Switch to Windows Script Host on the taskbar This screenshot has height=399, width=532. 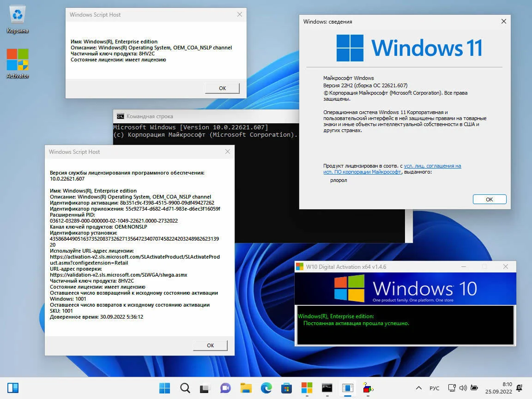(368, 388)
